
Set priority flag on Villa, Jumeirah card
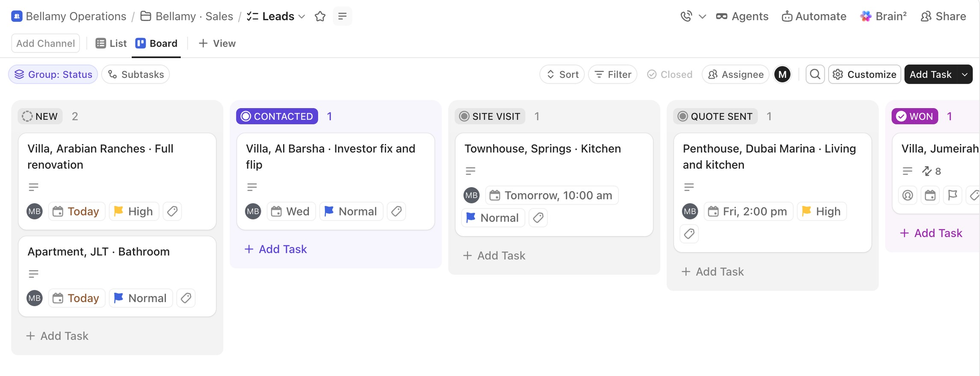tap(953, 195)
